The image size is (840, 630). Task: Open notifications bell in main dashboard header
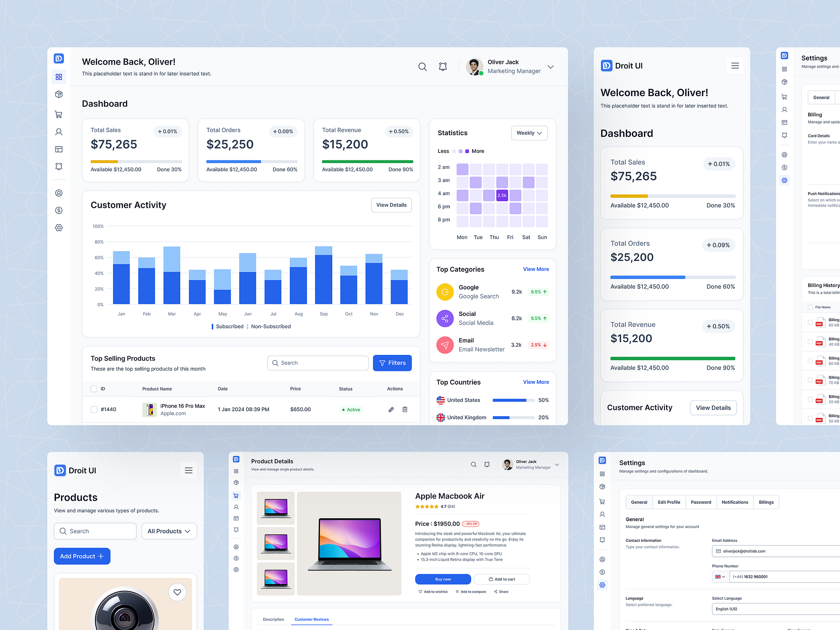click(443, 67)
